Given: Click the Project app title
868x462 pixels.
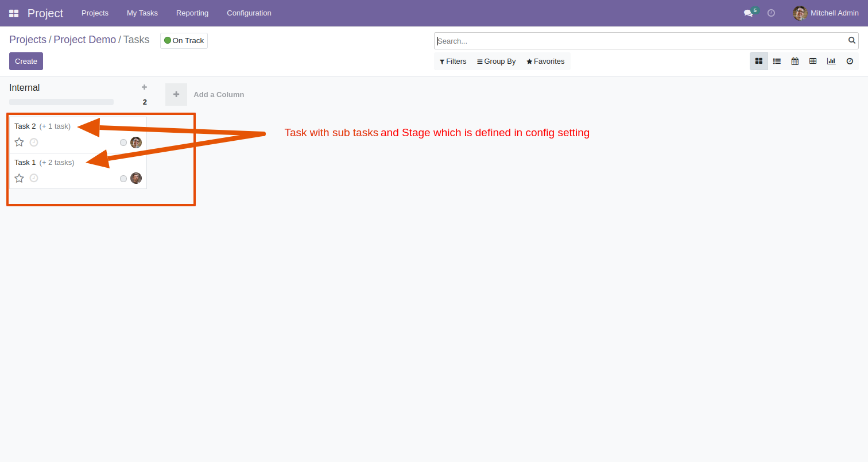Looking at the screenshot, I should click(x=45, y=13).
